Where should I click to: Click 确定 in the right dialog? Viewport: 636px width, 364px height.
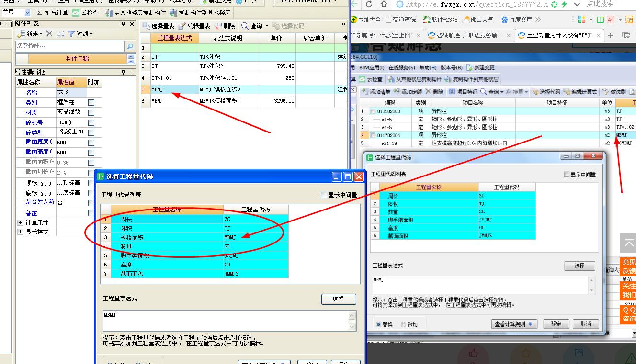[556, 324]
